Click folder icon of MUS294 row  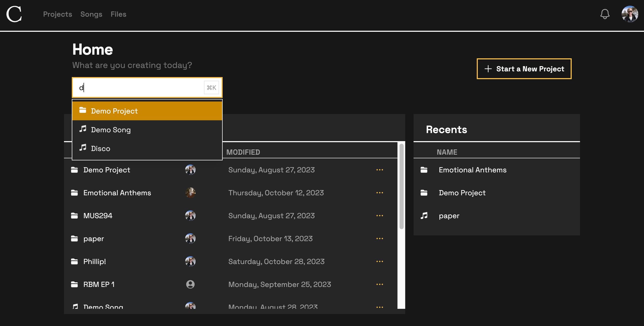pos(74,216)
